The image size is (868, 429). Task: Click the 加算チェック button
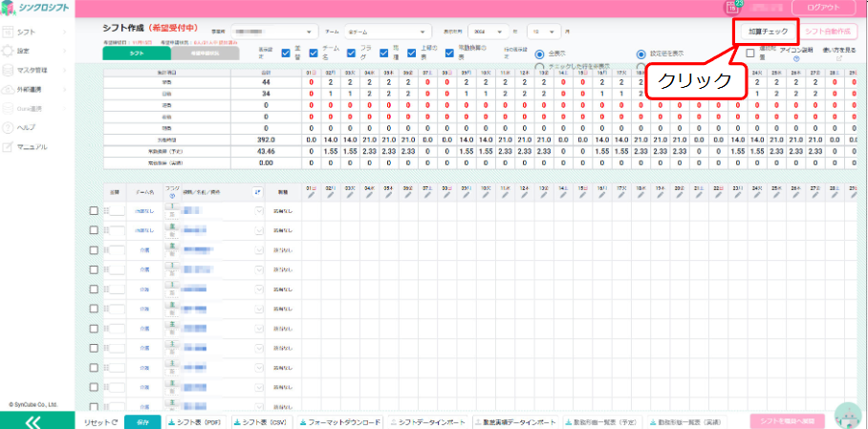pyautogui.click(x=767, y=32)
